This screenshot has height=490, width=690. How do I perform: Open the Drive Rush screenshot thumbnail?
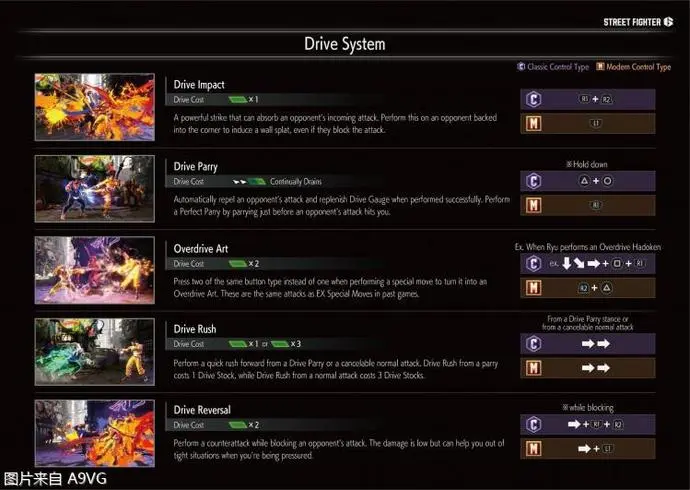point(95,352)
